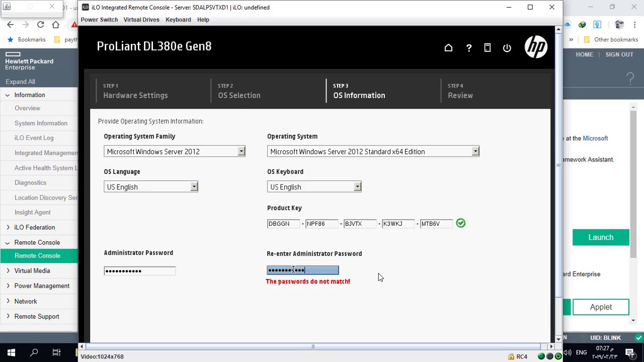
Task: Click the iLO help question mark on right
Action: [630, 78]
